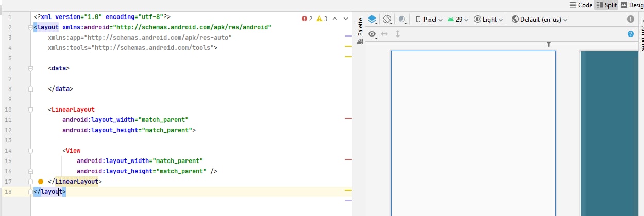Click the </layout> closing tag
The width and height of the screenshot is (644, 216).
coord(49,191)
